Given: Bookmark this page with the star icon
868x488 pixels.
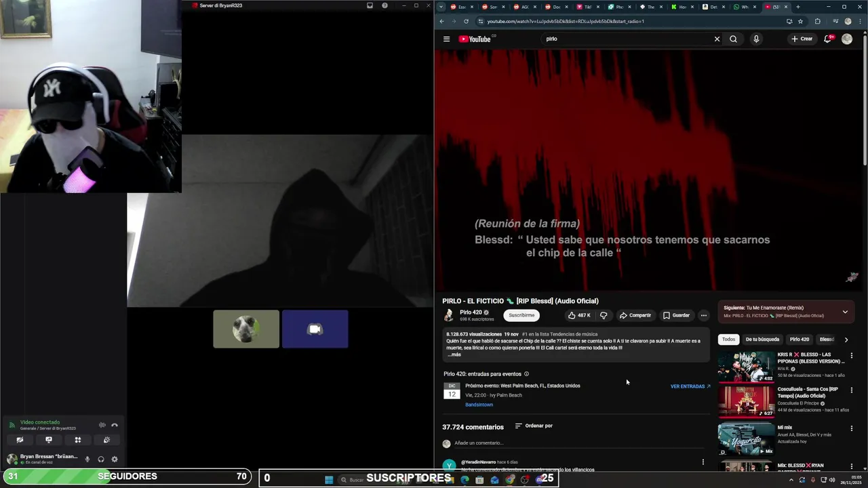Looking at the screenshot, I should pos(800,21).
